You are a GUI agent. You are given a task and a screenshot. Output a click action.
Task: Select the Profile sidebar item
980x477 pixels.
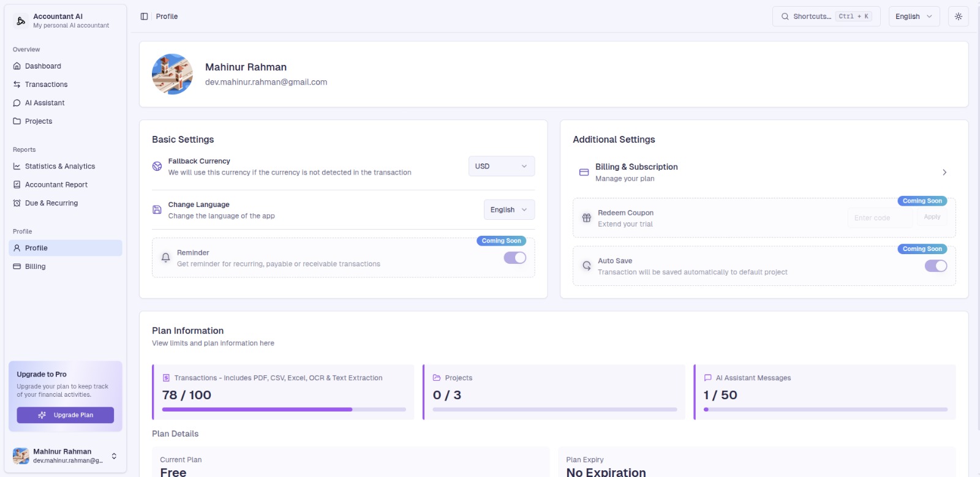(66, 248)
